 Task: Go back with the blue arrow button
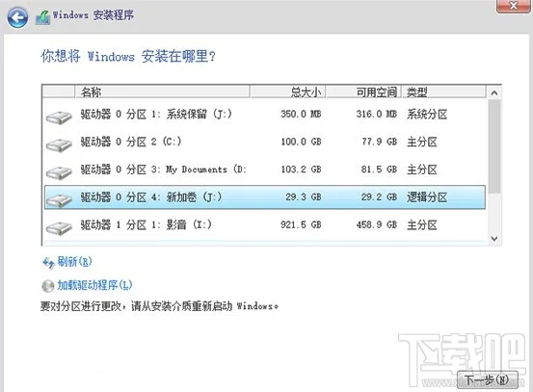[17, 17]
